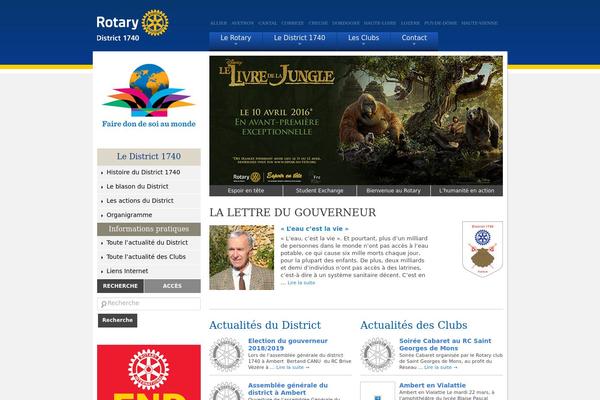Click the 'Actualités du District' heading
Viewport: 600px width, 400px height.
265,325
